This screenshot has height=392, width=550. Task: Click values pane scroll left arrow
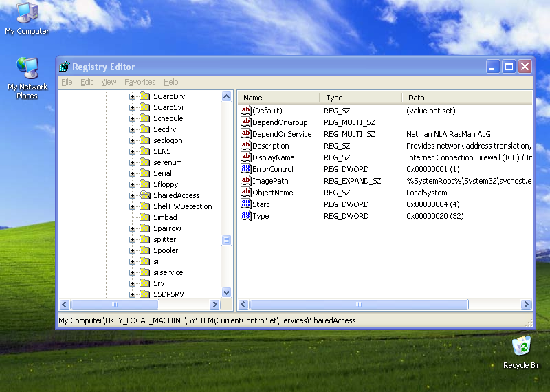click(x=244, y=304)
